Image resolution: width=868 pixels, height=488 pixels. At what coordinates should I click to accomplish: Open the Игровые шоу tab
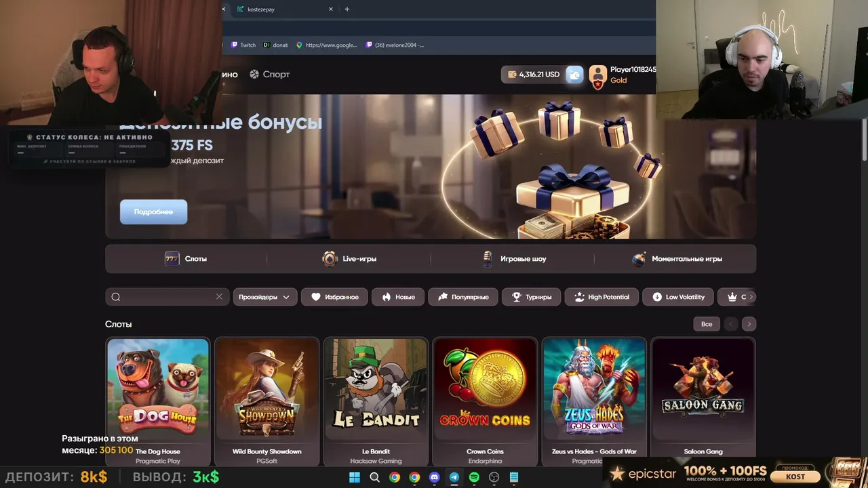click(x=513, y=259)
